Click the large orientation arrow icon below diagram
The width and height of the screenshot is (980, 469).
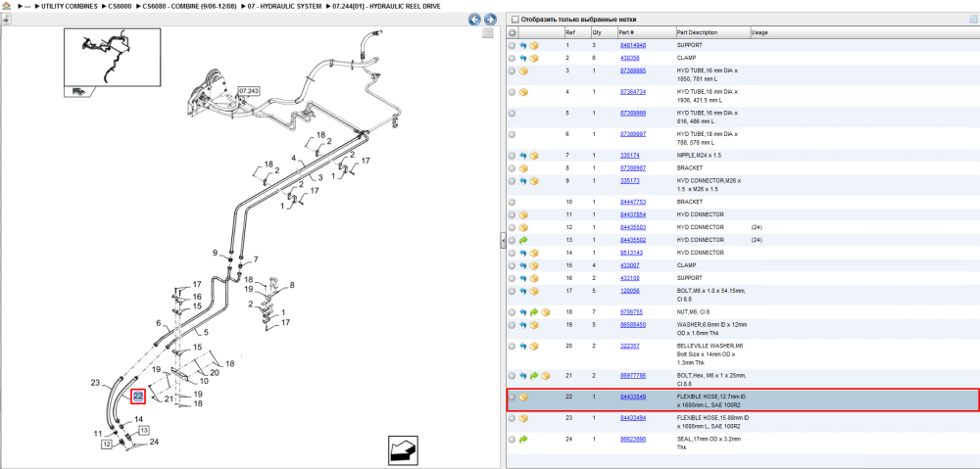click(x=403, y=451)
